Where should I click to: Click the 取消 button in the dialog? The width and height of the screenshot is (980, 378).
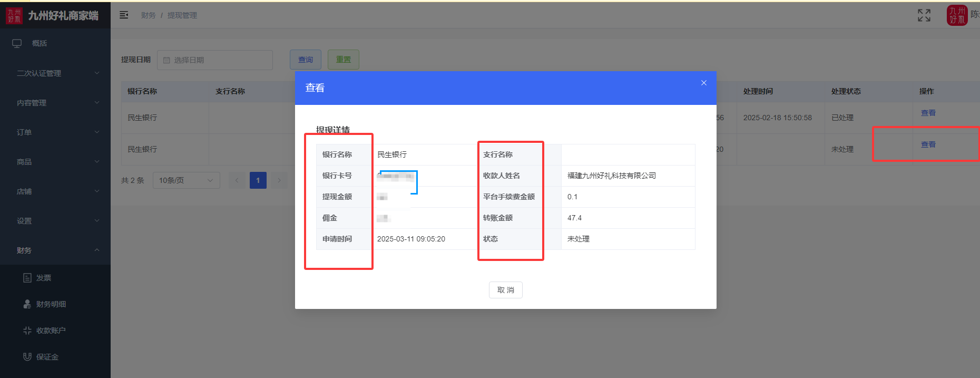(x=506, y=290)
